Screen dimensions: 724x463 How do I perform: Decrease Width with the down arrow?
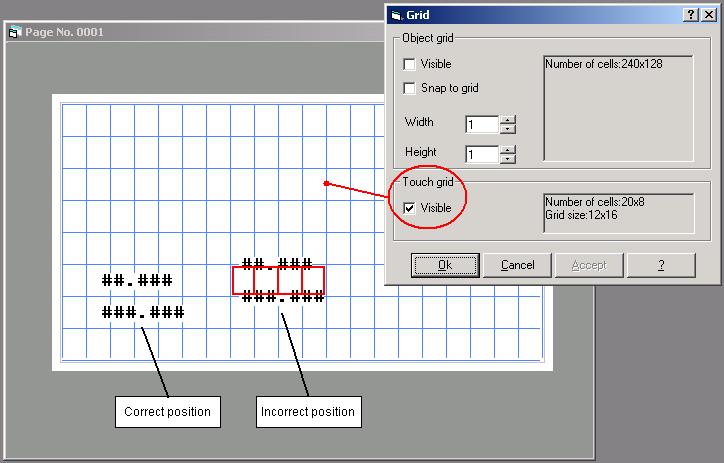pyautogui.click(x=508, y=129)
